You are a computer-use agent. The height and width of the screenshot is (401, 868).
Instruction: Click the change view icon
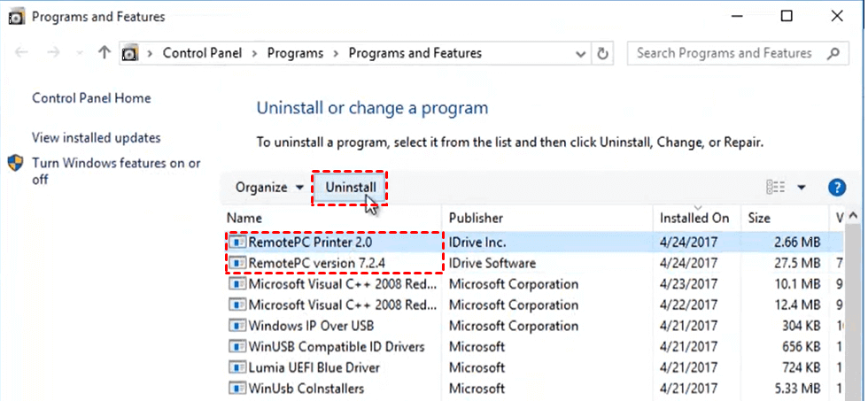[776, 188]
